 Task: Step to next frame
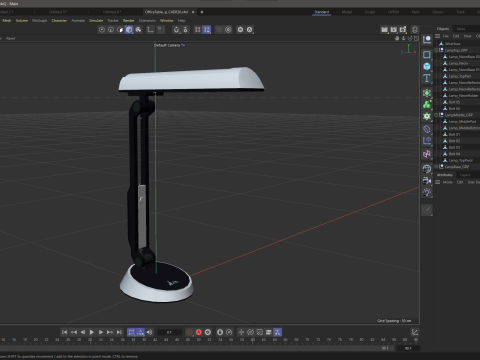pos(101,332)
